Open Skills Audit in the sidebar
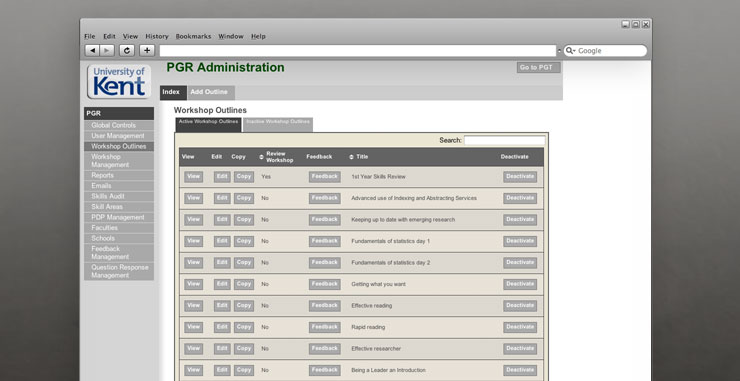This screenshot has height=381, width=740. click(x=119, y=196)
